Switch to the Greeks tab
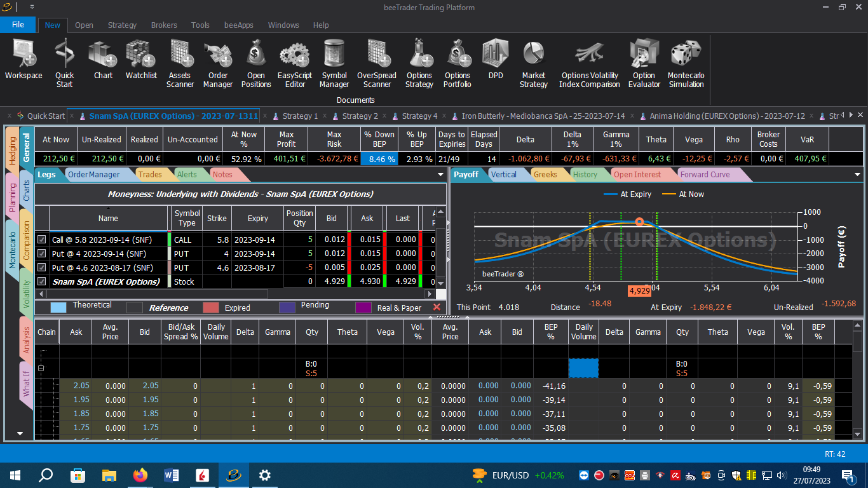 pyautogui.click(x=545, y=174)
